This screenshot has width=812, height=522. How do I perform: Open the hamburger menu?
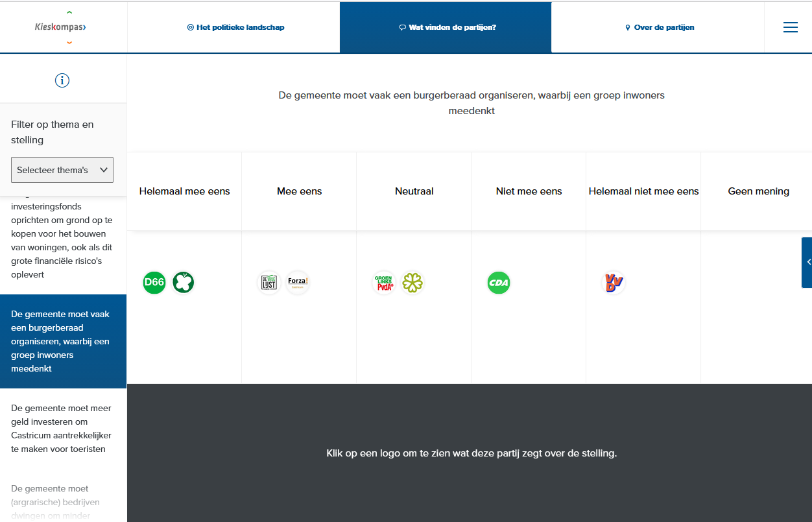[x=790, y=27]
